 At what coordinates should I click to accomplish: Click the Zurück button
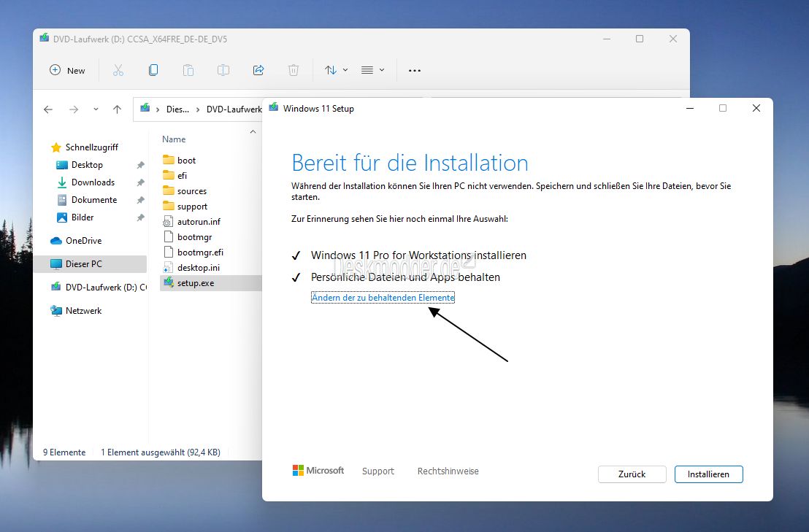(x=632, y=474)
